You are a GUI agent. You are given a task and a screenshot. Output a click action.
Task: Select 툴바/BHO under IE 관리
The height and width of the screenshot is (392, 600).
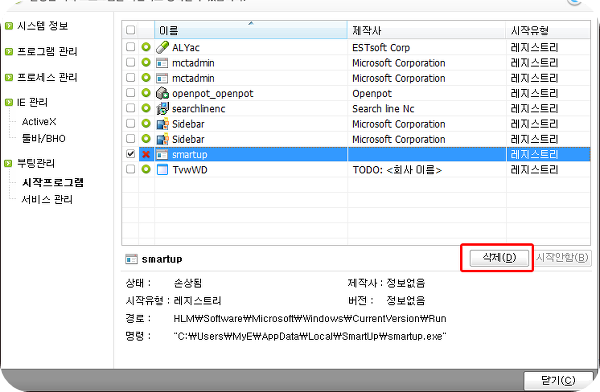click(44, 138)
